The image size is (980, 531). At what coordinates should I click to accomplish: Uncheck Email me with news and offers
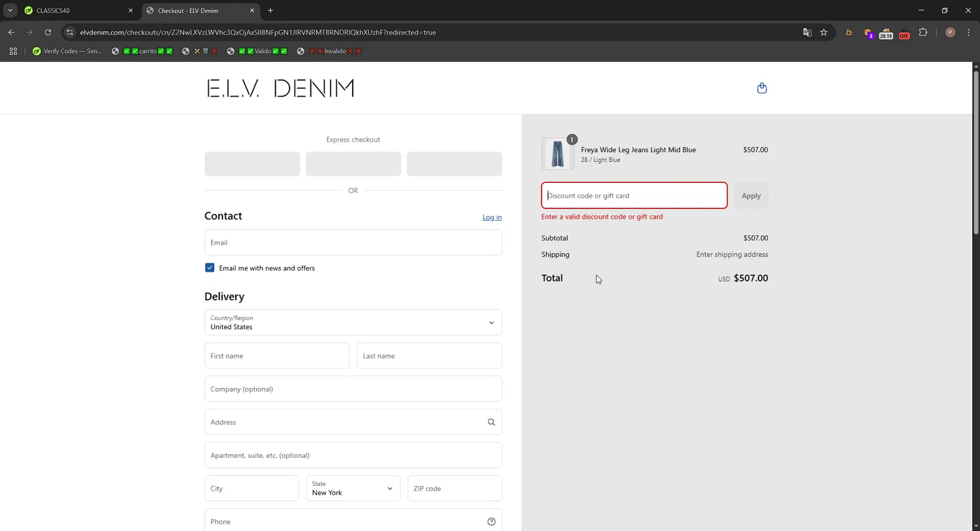[x=210, y=268]
